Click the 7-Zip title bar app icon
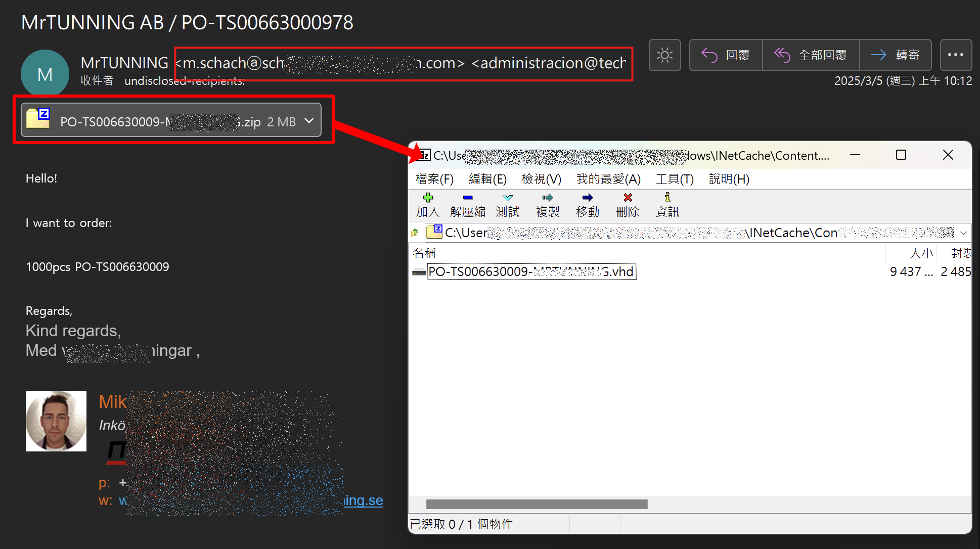 tap(424, 155)
